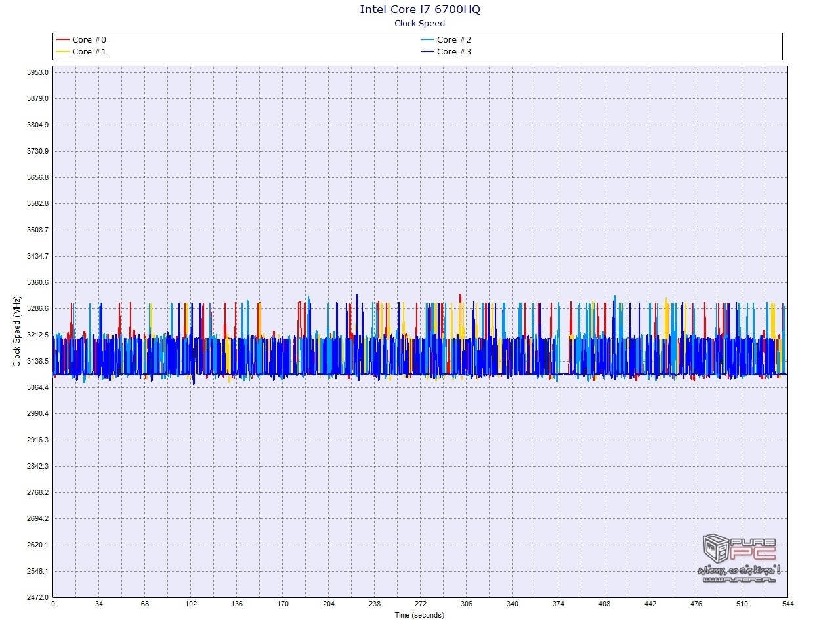Click the 340 tick on time axis
The height and width of the screenshot is (630, 840).
click(x=513, y=604)
